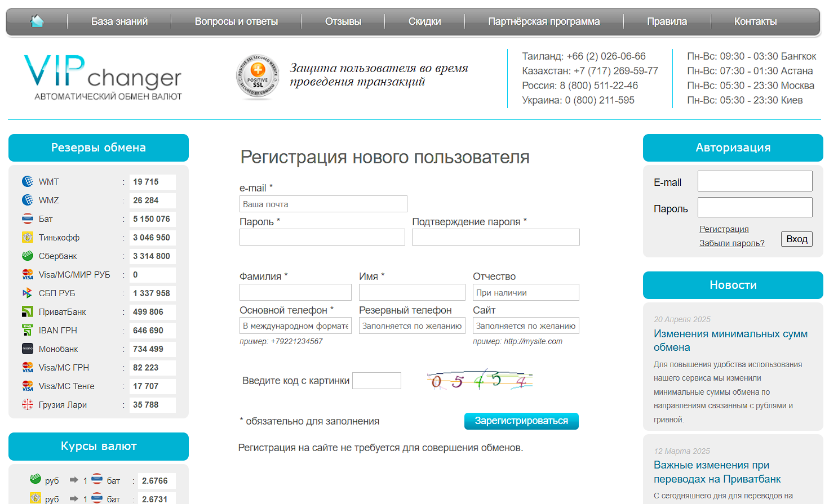Click the Visa/MC/МИР РУБ card icon
This screenshot has width=838, height=504.
[28, 274]
